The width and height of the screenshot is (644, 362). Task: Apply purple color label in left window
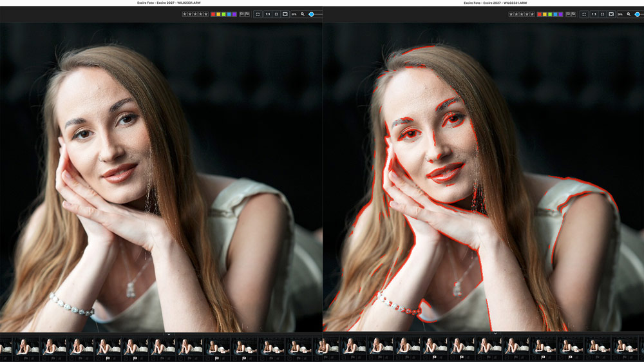point(234,14)
